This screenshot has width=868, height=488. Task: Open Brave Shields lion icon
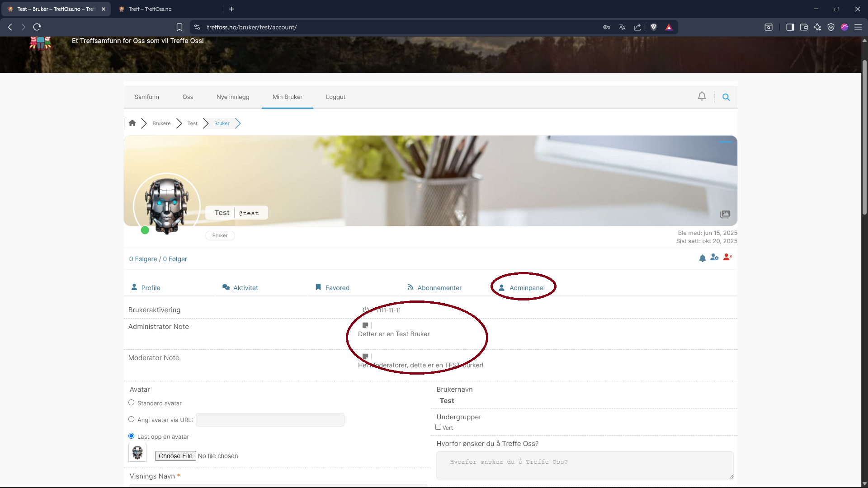pos(653,27)
